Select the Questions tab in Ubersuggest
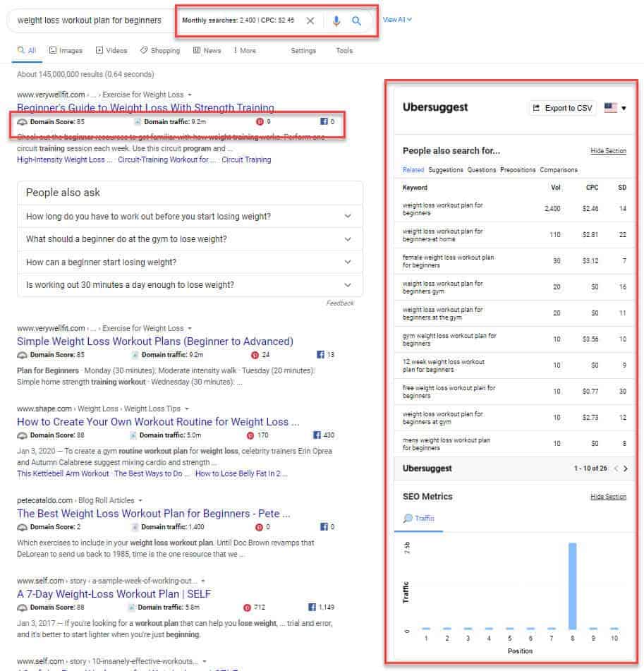 [x=482, y=170]
